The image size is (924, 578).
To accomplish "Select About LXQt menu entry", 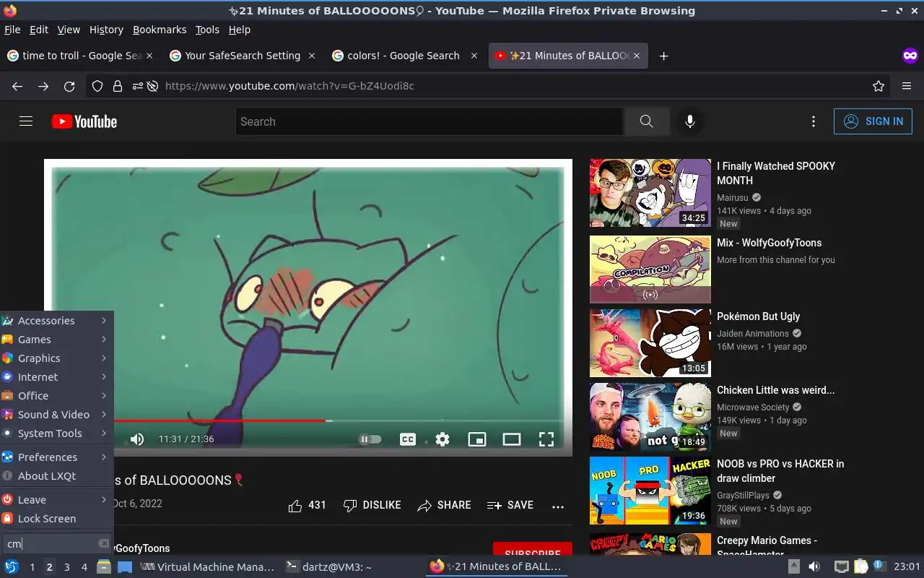I will [56, 476].
